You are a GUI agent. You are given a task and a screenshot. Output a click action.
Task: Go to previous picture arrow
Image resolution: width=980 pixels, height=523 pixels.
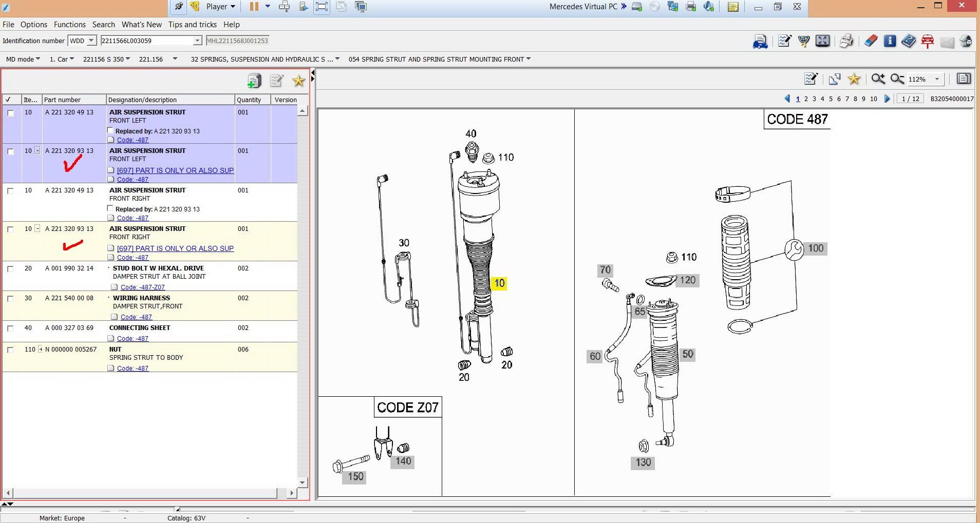click(x=787, y=99)
